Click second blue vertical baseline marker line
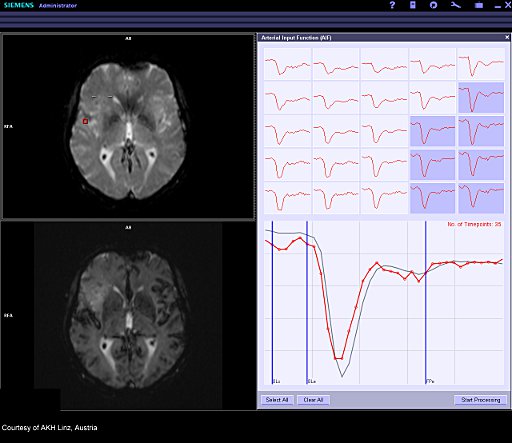Screen dimensions: 512x443 pyautogui.click(x=307, y=302)
